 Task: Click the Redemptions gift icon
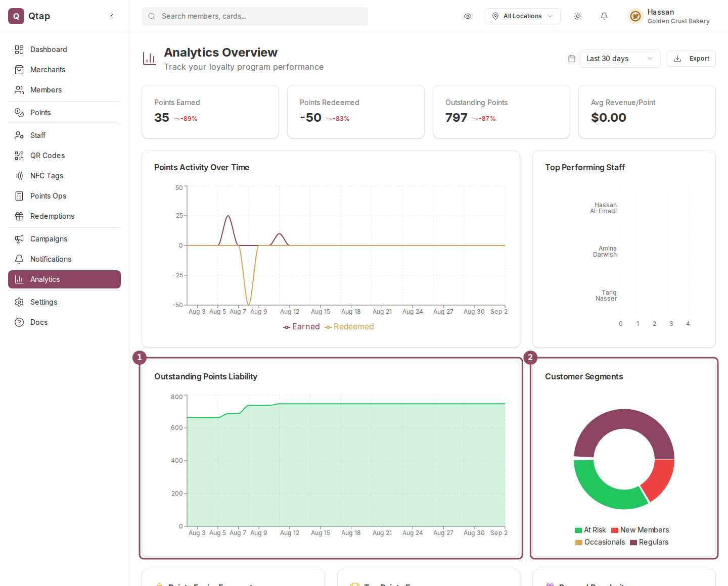(19, 216)
